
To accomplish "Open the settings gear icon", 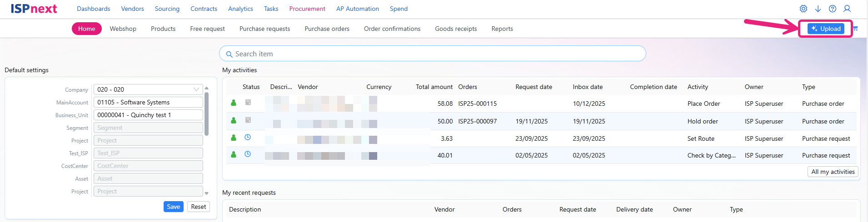I will pos(803,9).
